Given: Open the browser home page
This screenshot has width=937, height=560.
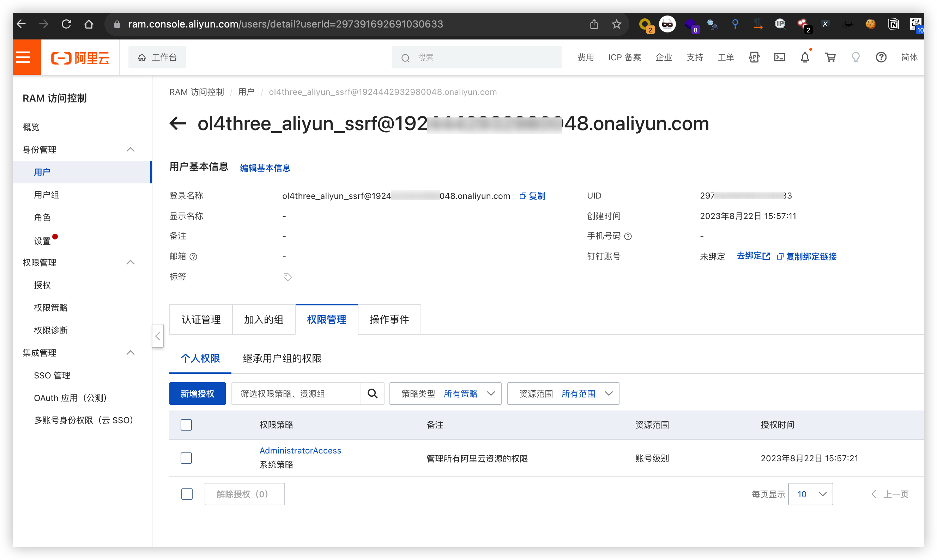Looking at the screenshot, I should (89, 24).
